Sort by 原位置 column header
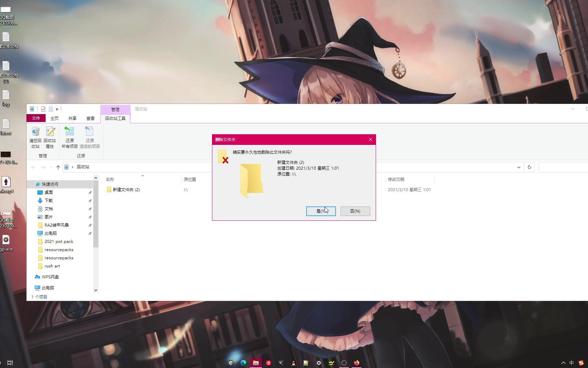588x368 pixels. coord(190,179)
